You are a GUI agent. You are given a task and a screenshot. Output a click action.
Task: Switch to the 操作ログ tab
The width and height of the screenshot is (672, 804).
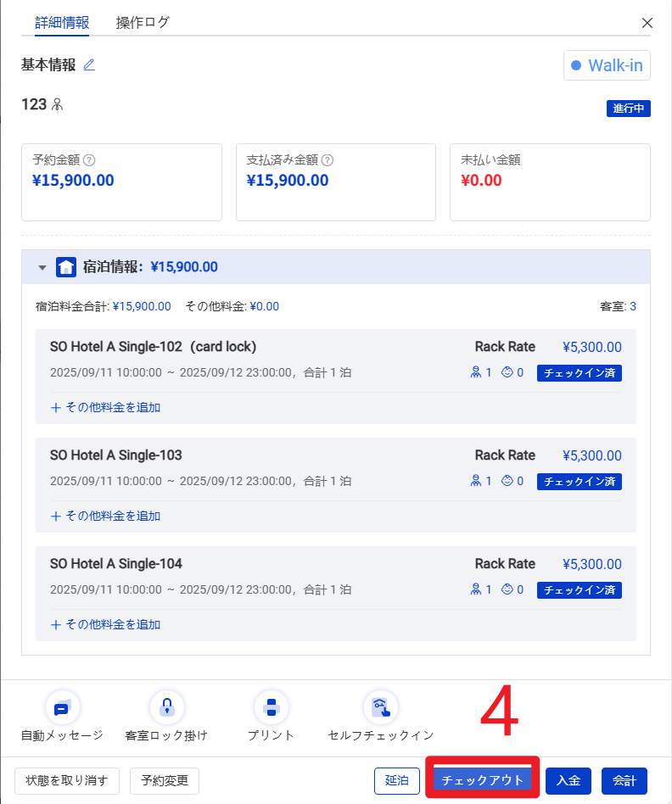(x=143, y=23)
